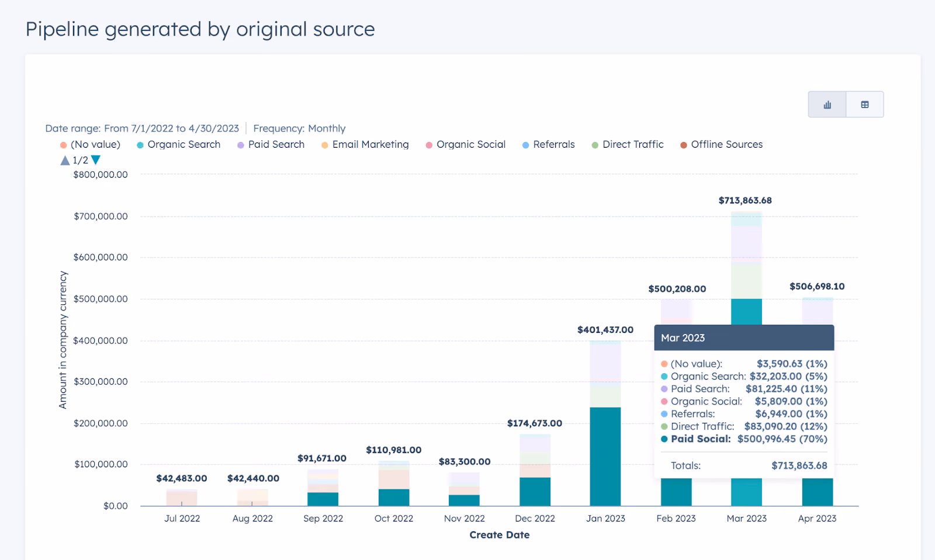Click the Referrals row in tooltip
Image resolution: width=935 pixels, height=560 pixels.
tap(744, 414)
